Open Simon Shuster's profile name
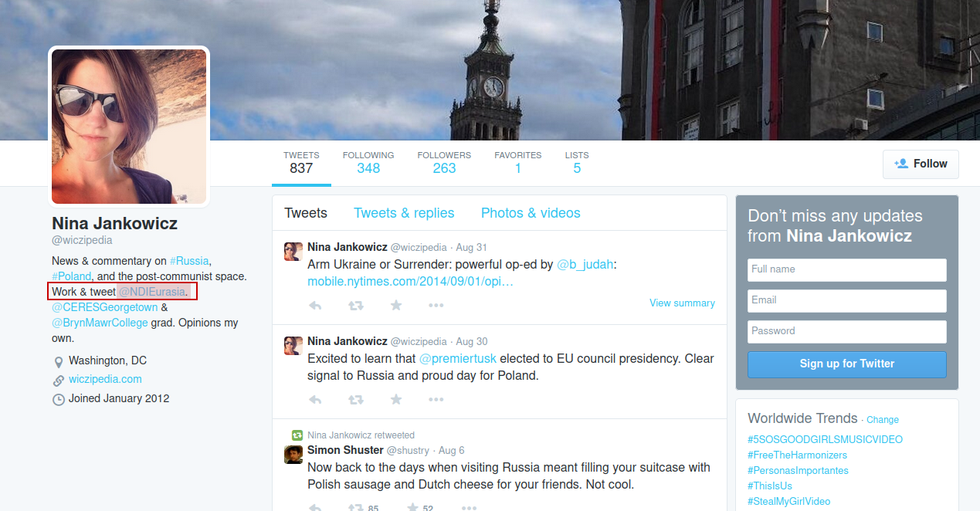The image size is (980, 511). point(345,450)
